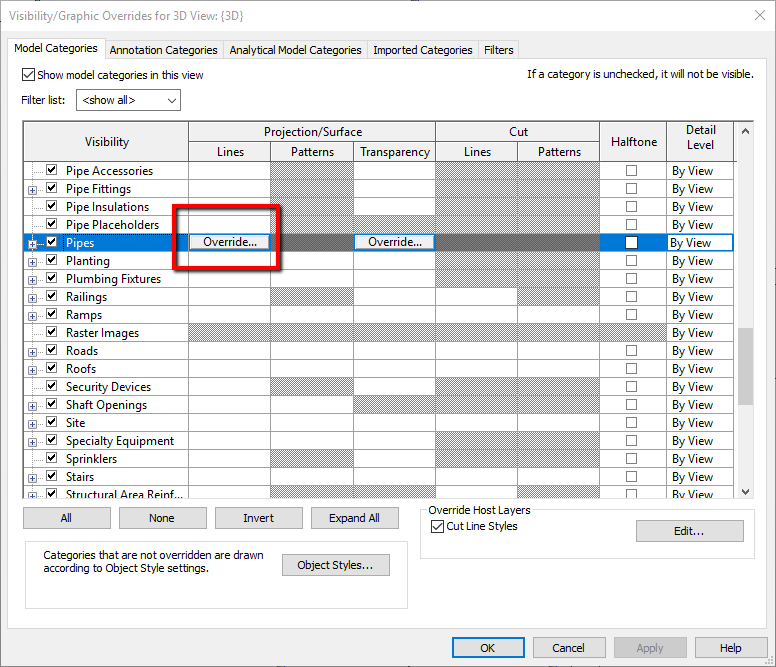The width and height of the screenshot is (776, 667).
Task: Click scroll down arrow of category list
Action: click(x=745, y=492)
